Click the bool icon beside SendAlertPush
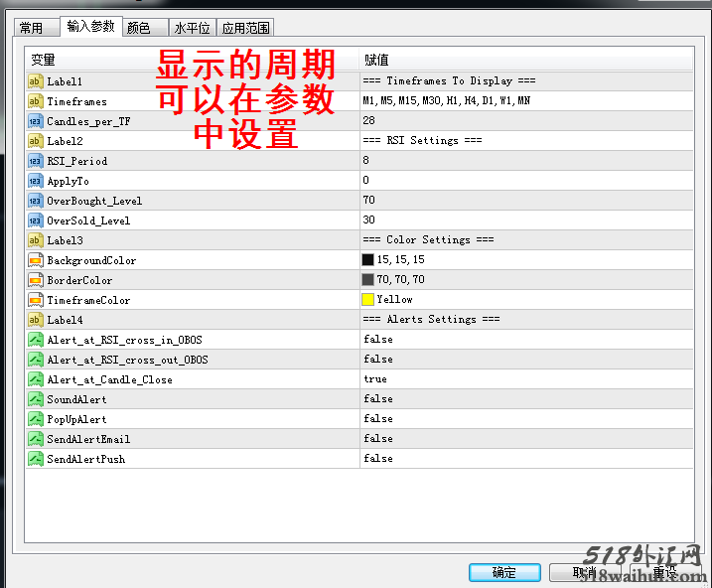The width and height of the screenshot is (712, 588). 36,459
